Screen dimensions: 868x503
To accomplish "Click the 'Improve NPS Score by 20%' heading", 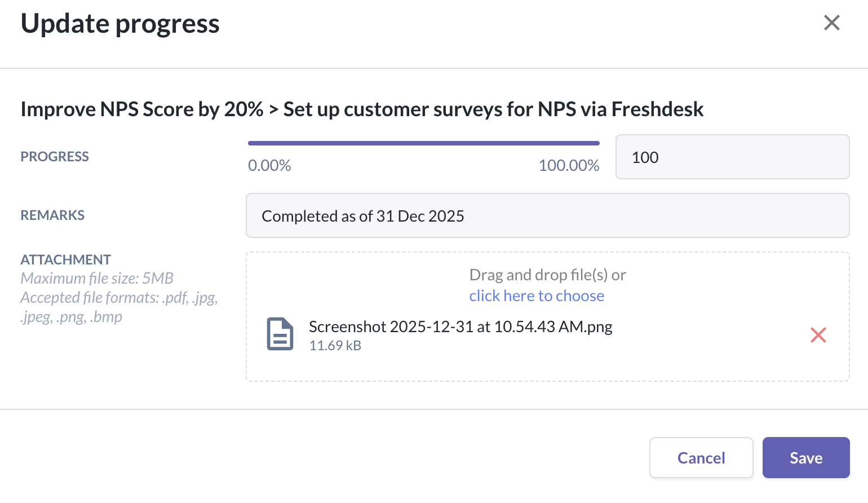I will click(x=141, y=109).
